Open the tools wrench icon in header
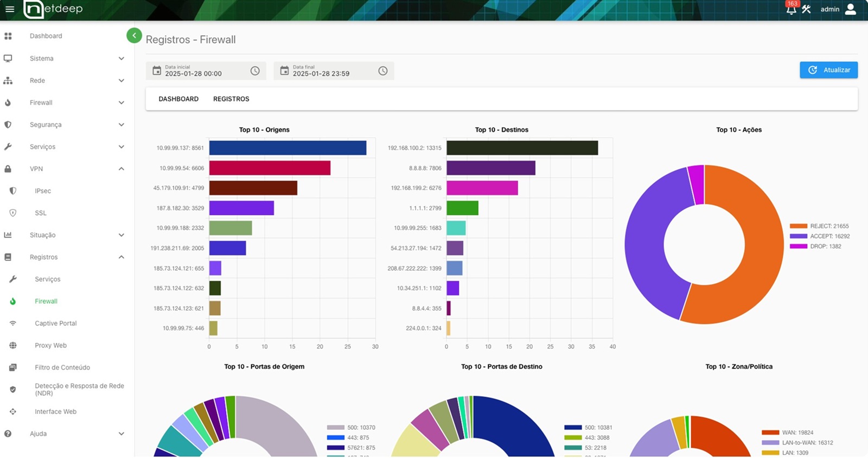The image size is (868, 458). coord(806,9)
